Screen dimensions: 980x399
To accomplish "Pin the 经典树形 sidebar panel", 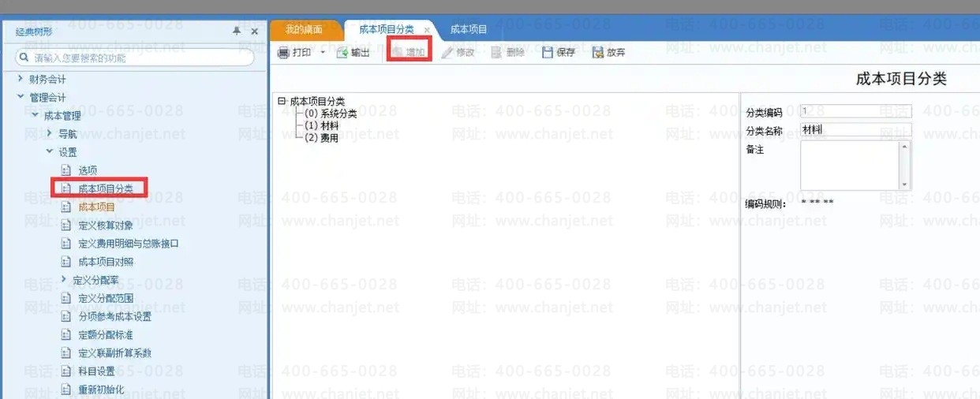I will 237,31.
